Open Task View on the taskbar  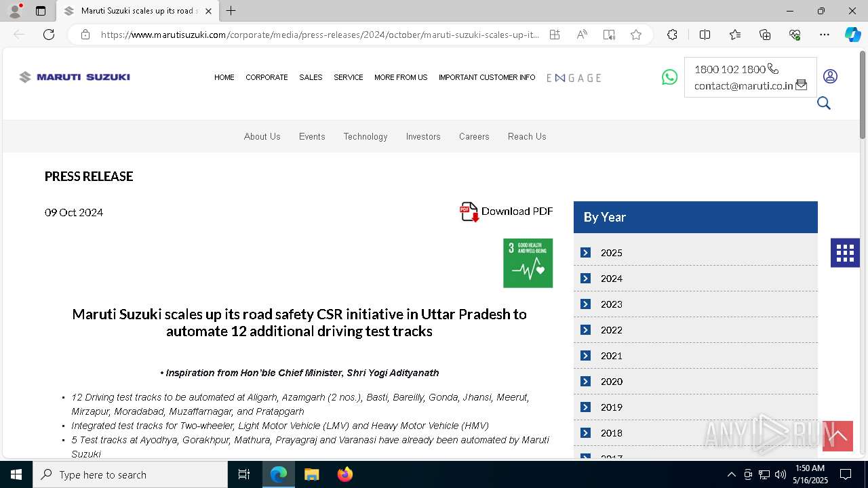(244, 474)
